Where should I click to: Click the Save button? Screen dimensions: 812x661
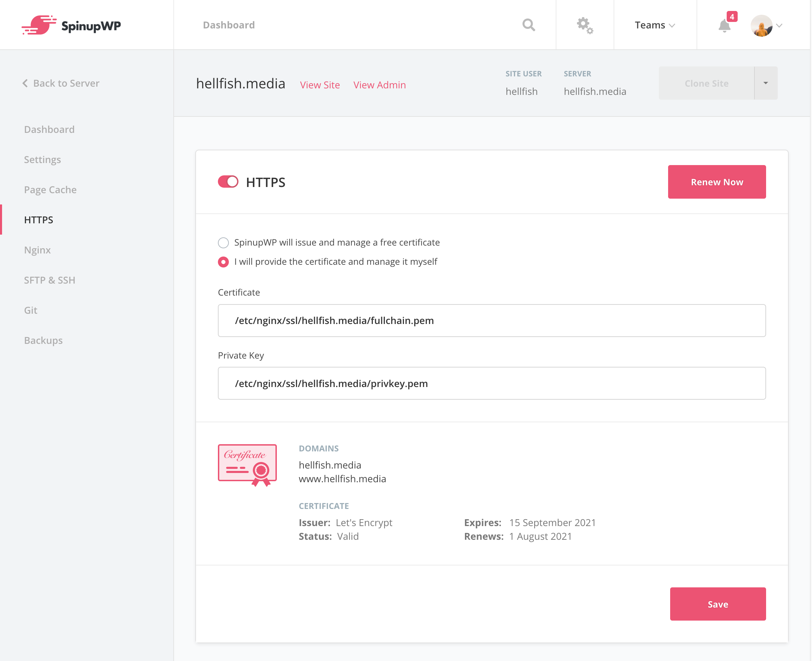point(718,604)
